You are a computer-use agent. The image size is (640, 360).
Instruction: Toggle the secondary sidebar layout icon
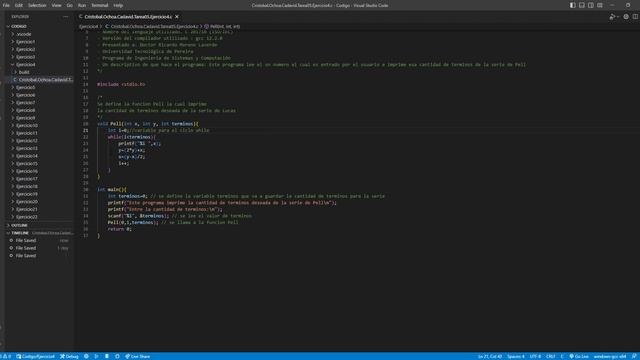pyautogui.click(x=591, y=5)
